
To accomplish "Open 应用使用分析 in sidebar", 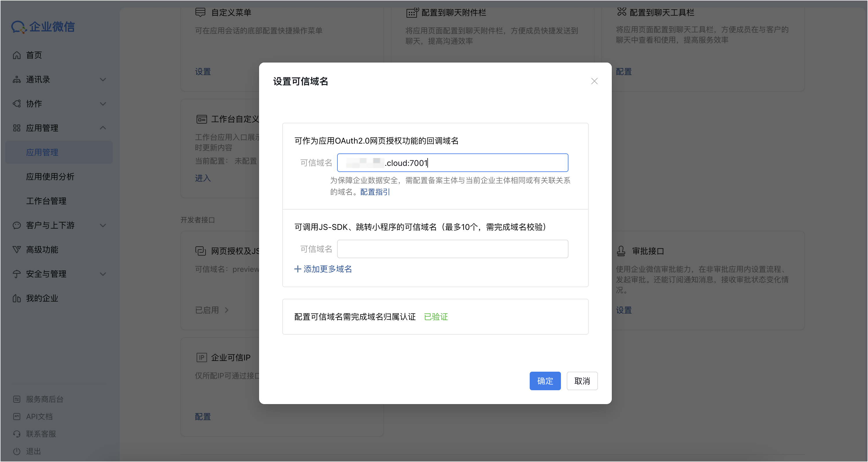I will [x=50, y=177].
